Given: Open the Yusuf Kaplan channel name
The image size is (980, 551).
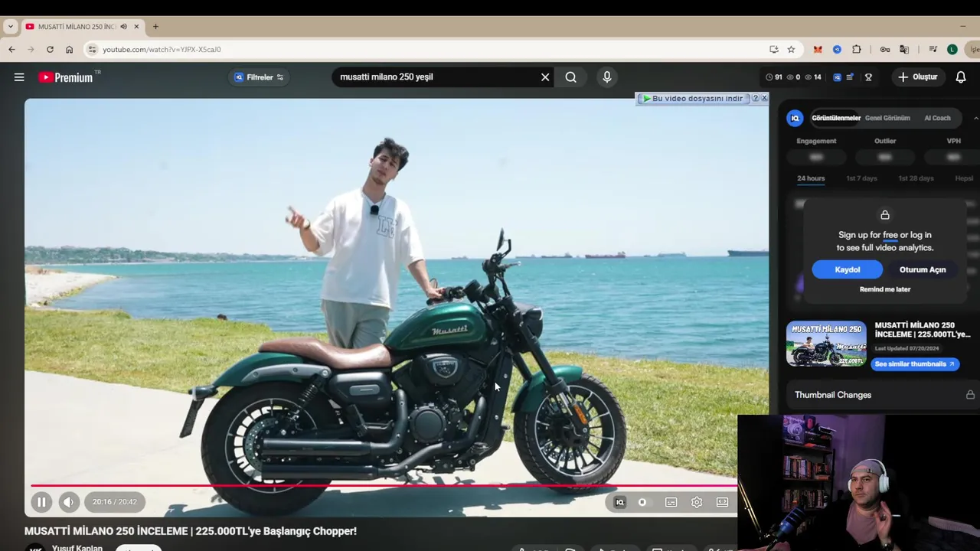Looking at the screenshot, I should click(x=77, y=548).
